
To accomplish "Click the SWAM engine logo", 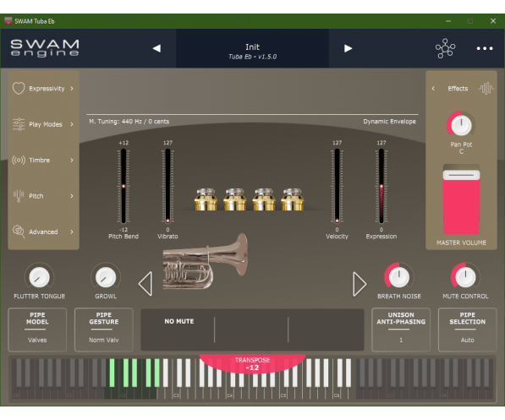I will pos(45,48).
